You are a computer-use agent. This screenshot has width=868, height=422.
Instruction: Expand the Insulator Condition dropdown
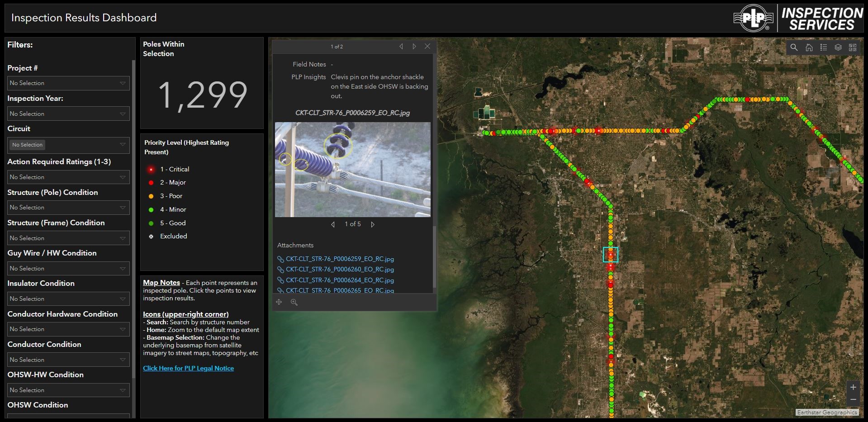pos(69,299)
